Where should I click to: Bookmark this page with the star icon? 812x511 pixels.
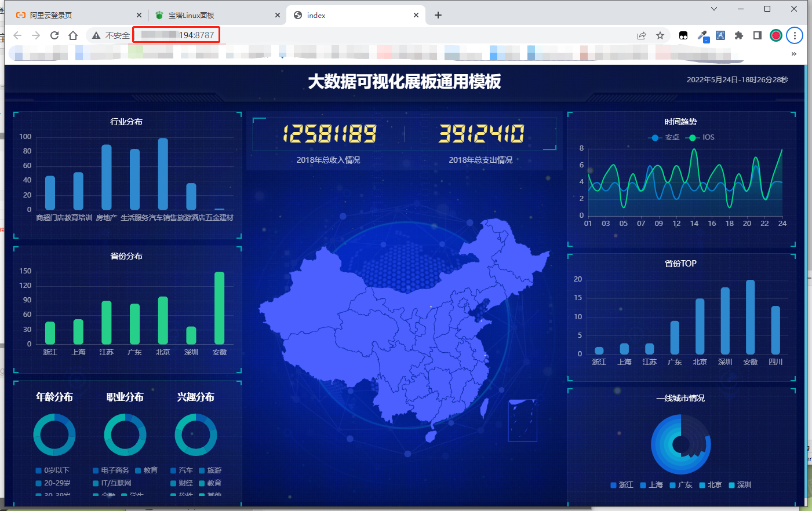[x=660, y=35]
